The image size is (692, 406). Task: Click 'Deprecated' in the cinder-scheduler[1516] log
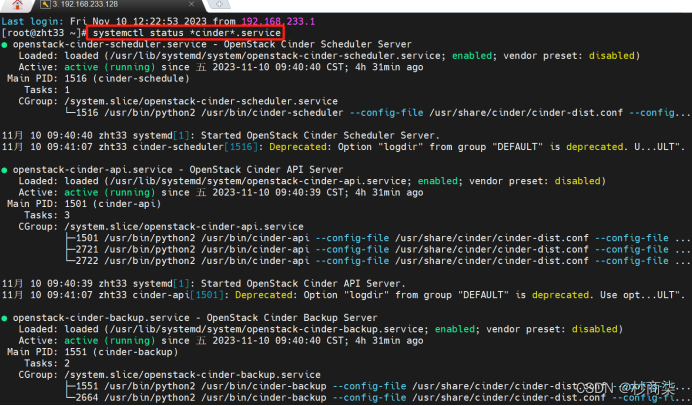tap(298, 147)
